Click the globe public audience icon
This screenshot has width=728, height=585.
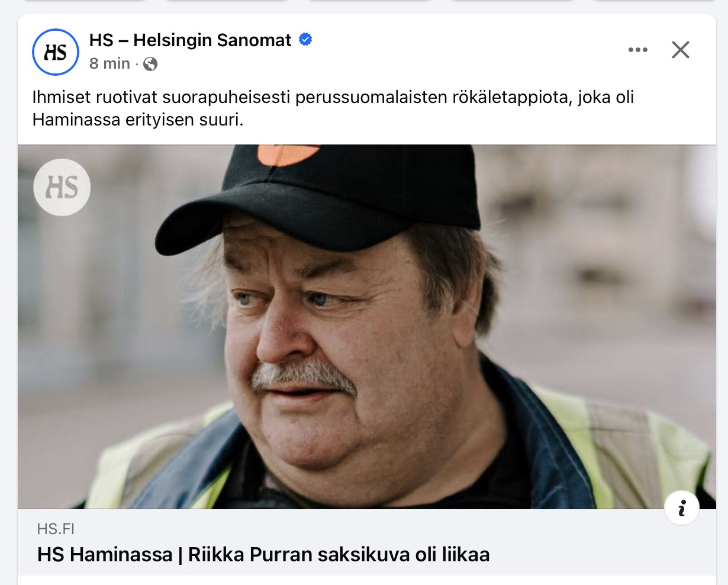[150, 64]
